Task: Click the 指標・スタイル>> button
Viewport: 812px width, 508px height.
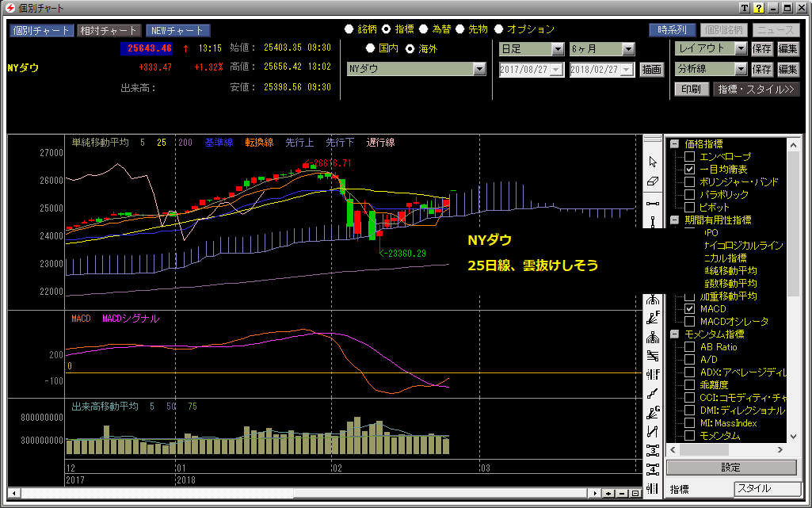Action: [x=756, y=89]
